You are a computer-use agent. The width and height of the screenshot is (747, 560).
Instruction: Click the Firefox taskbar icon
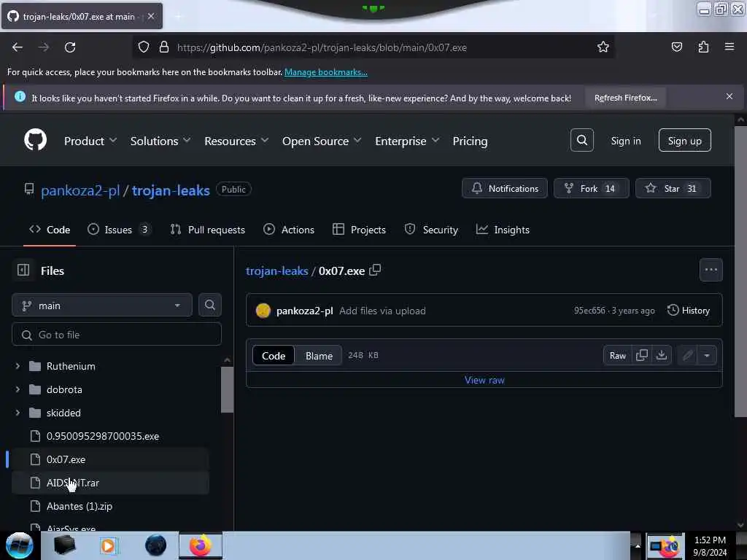(201, 545)
